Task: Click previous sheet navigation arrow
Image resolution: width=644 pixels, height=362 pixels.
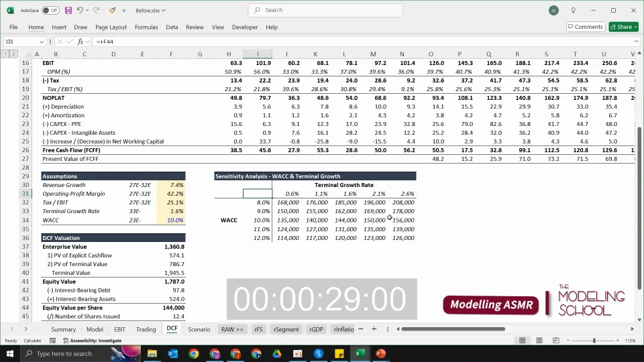Action: pos(12,329)
